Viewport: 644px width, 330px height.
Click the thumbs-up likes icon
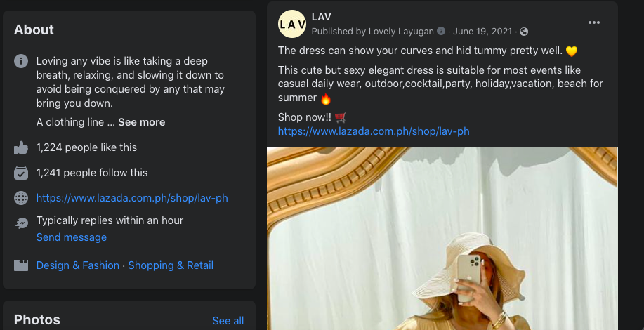[x=21, y=147]
